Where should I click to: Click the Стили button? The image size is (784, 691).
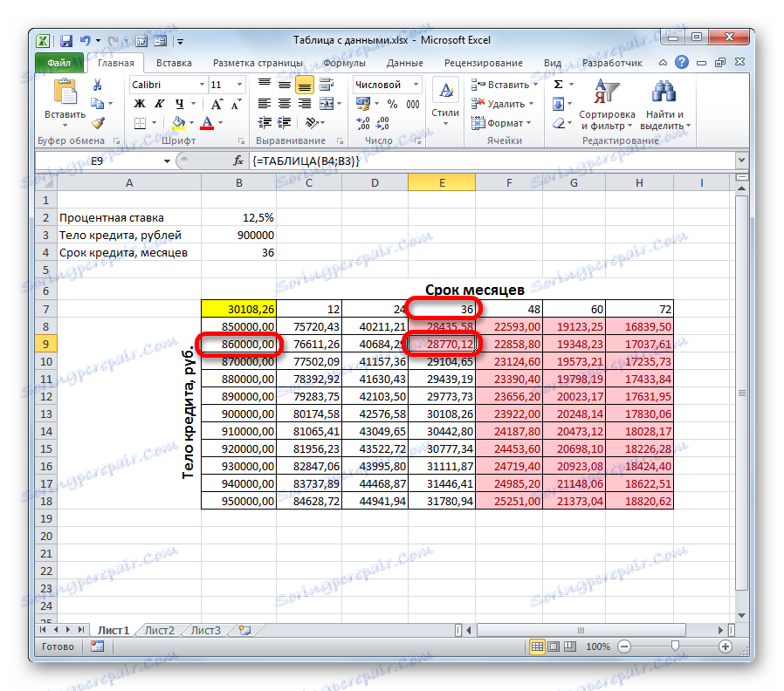click(x=445, y=102)
